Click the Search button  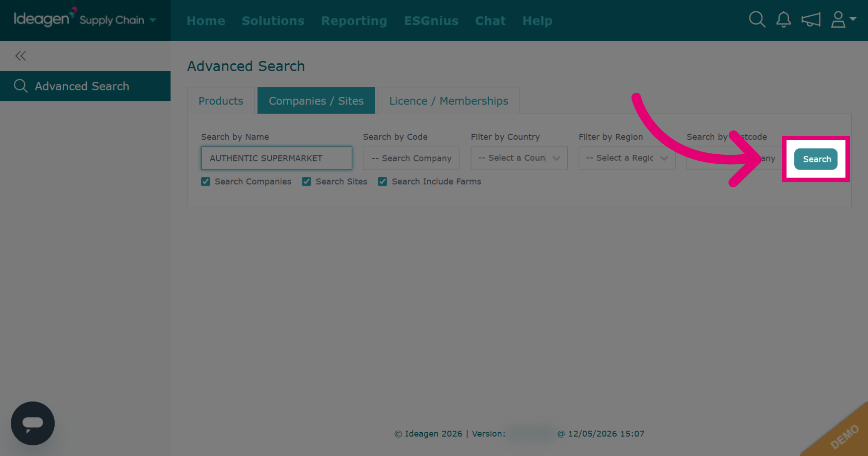coord(816,159)
